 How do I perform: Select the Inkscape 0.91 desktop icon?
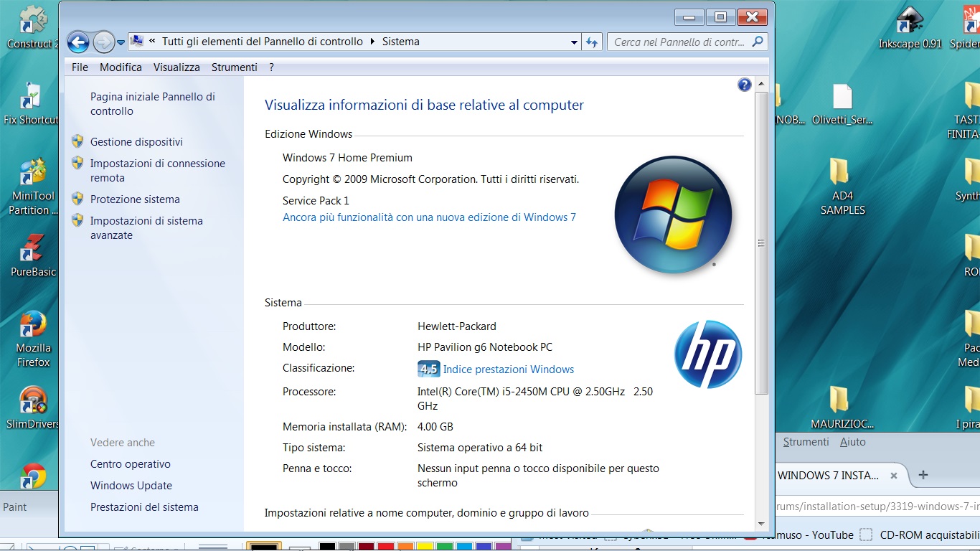[910, 27]
